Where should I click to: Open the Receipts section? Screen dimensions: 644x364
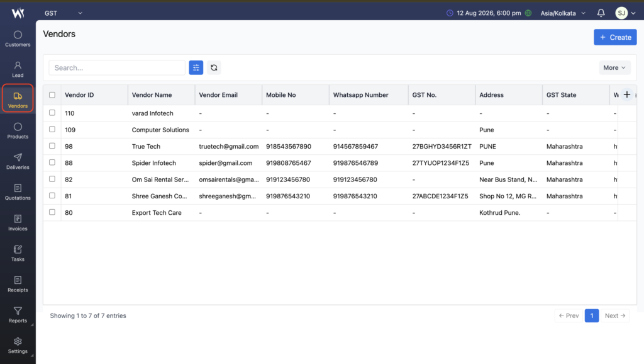click(18, 284)
